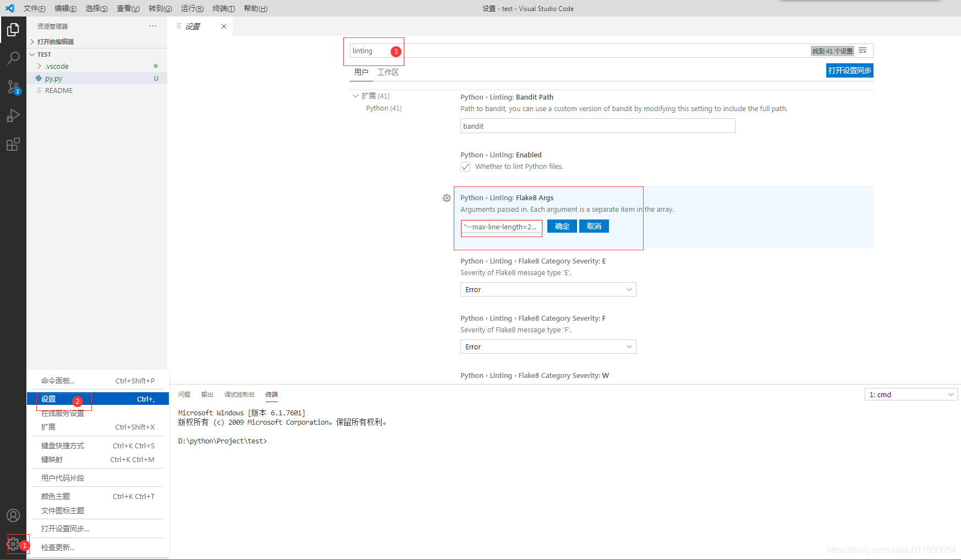The image size is (961, 560).
Task: Select 命令面板... in the manage menu
Action: [98, 381]
